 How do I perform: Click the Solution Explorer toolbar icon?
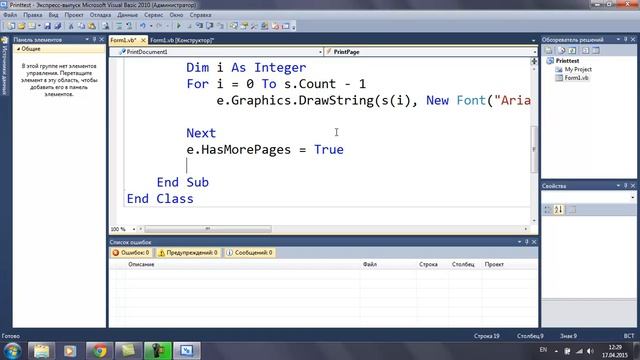click(x=233, y=26)
